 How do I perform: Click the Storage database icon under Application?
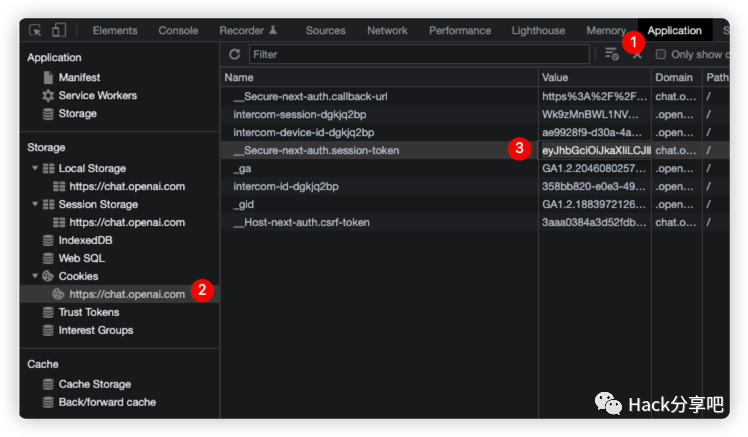(x=48, y=114)
